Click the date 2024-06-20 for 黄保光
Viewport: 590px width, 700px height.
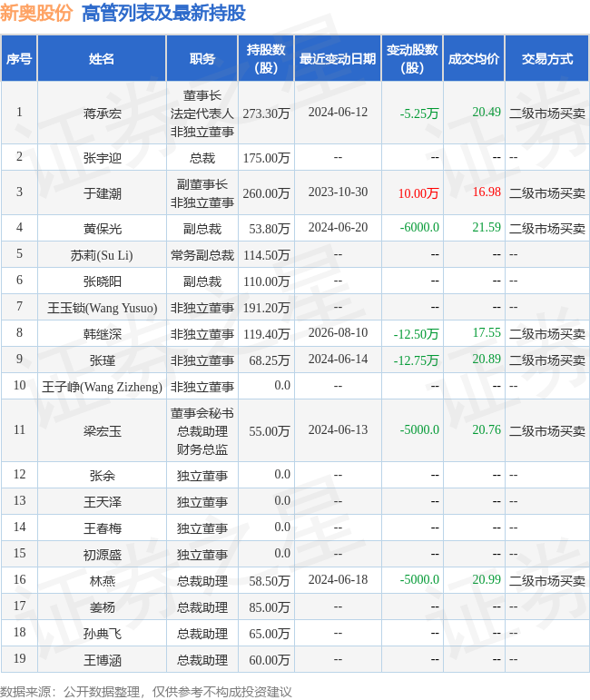pos(338,227)
